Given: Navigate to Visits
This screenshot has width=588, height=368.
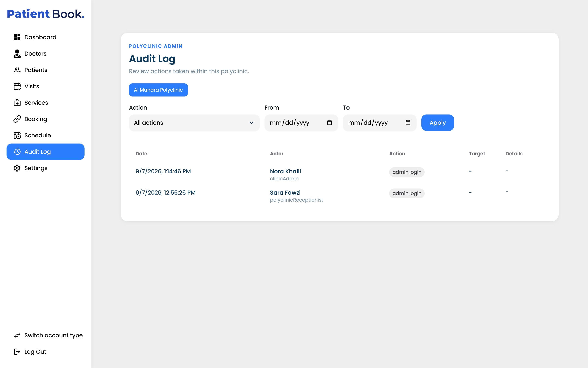Looking at the screenshot, I should [x=46, y=86].
